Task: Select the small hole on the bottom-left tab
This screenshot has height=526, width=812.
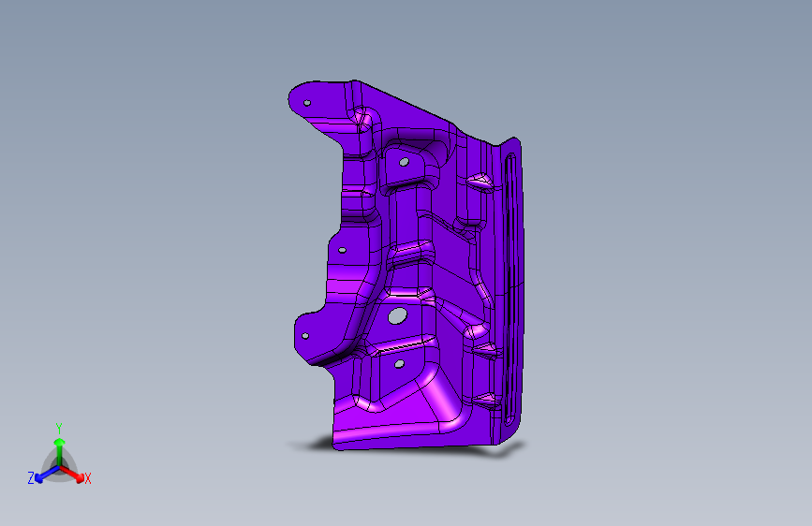Action: tap(305, 336)
